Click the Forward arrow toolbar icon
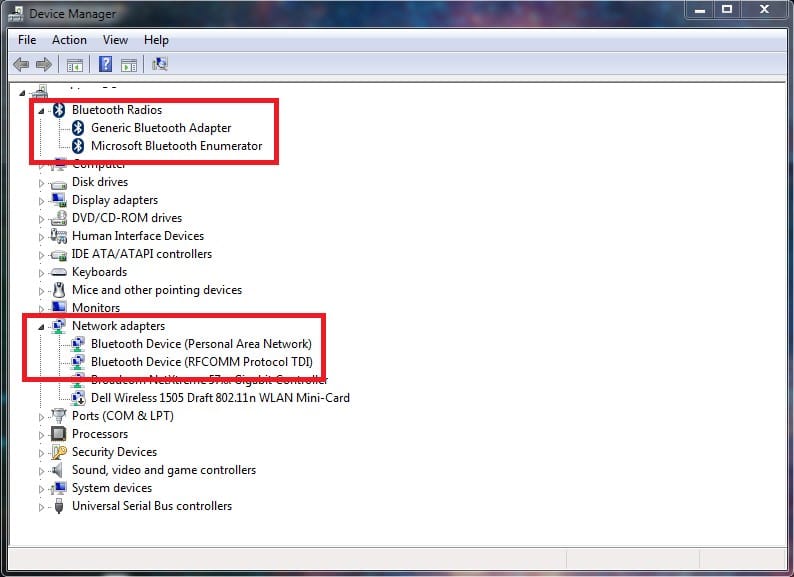 point(44,64)
